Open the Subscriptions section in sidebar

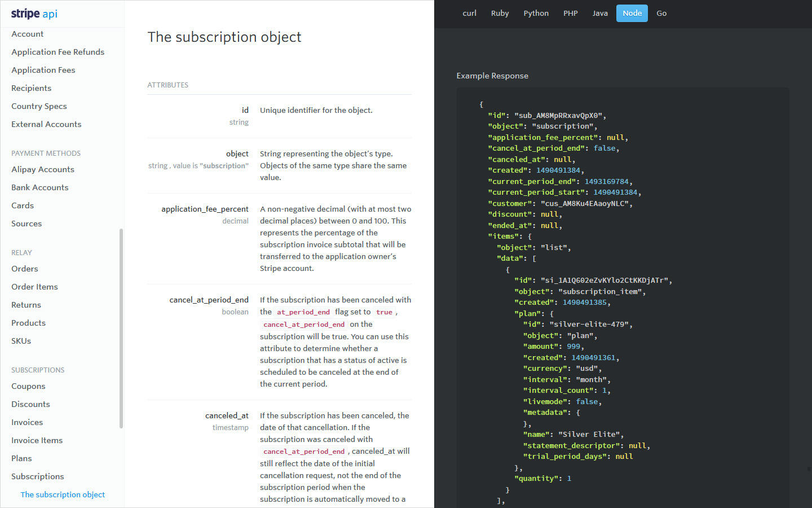click(38, 476)
